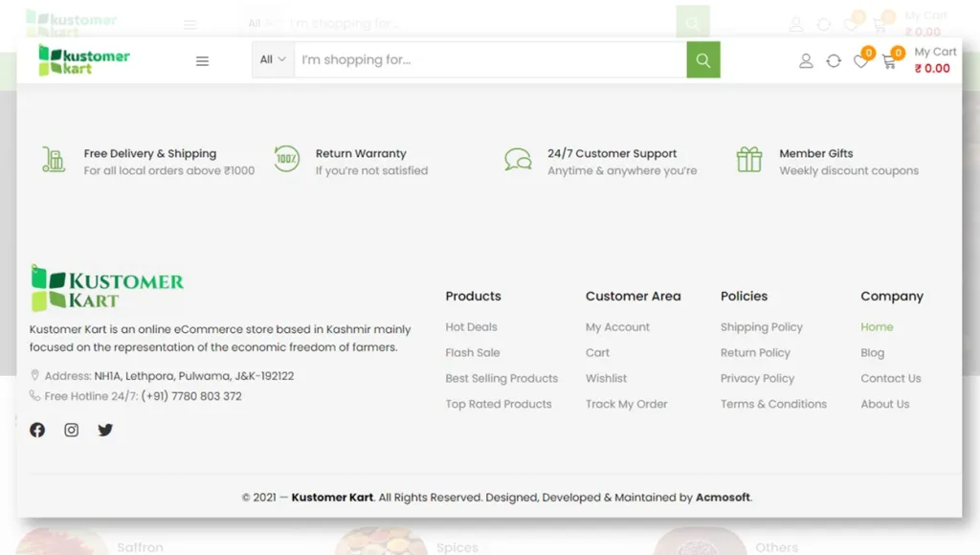Open the Instagram social icon
Viewport: 980px width, 555px height.
click(x=71, y=430)
